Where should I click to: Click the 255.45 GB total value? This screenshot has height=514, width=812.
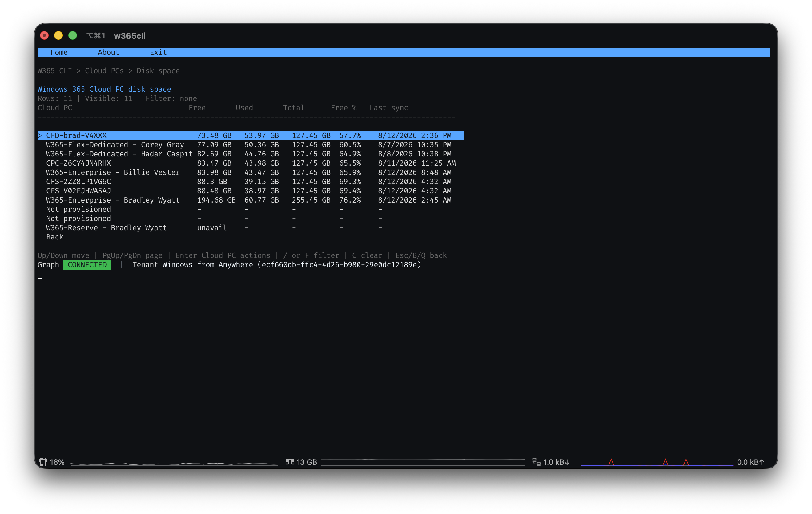point(311,200)
